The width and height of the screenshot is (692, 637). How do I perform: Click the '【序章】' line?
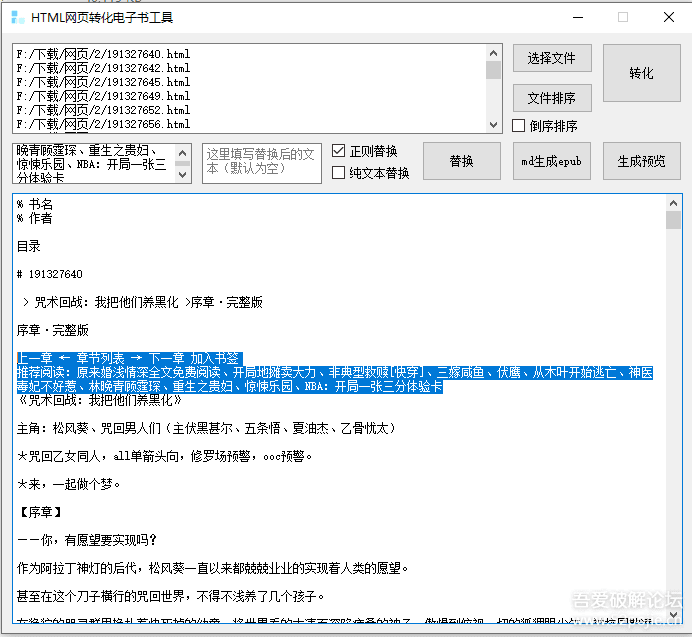coord(41,512)
